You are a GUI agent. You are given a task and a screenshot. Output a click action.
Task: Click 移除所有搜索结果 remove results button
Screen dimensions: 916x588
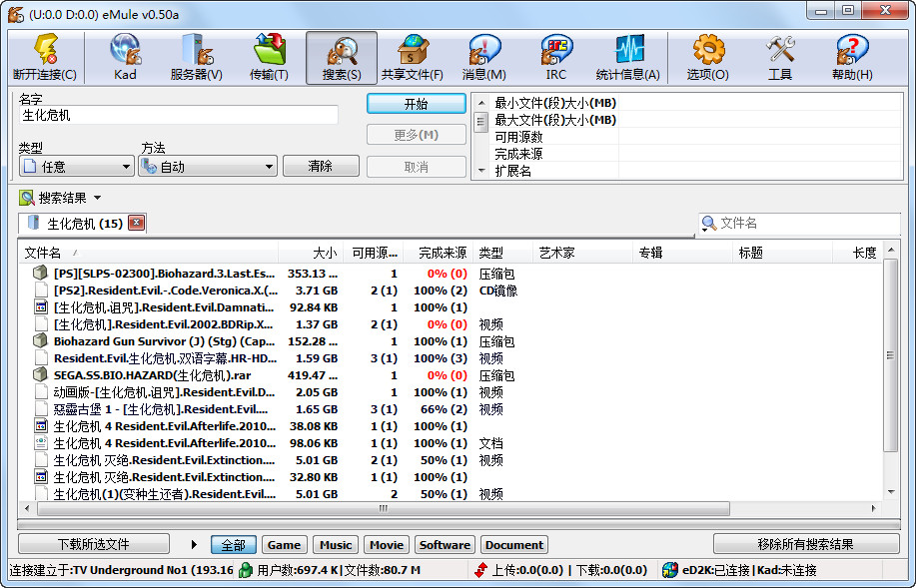pyautogui.click(x=805, y=544)
